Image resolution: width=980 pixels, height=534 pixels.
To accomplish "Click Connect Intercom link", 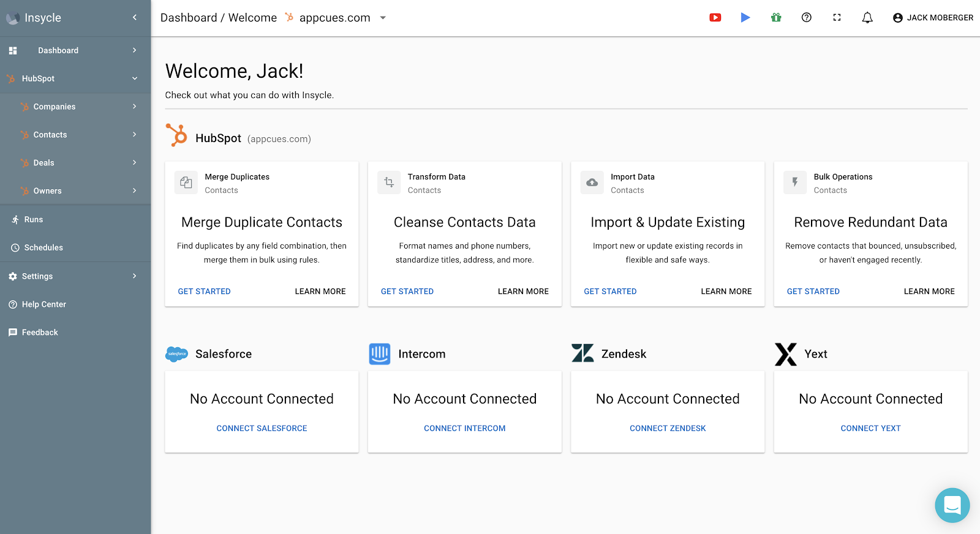I will [465, 429].
